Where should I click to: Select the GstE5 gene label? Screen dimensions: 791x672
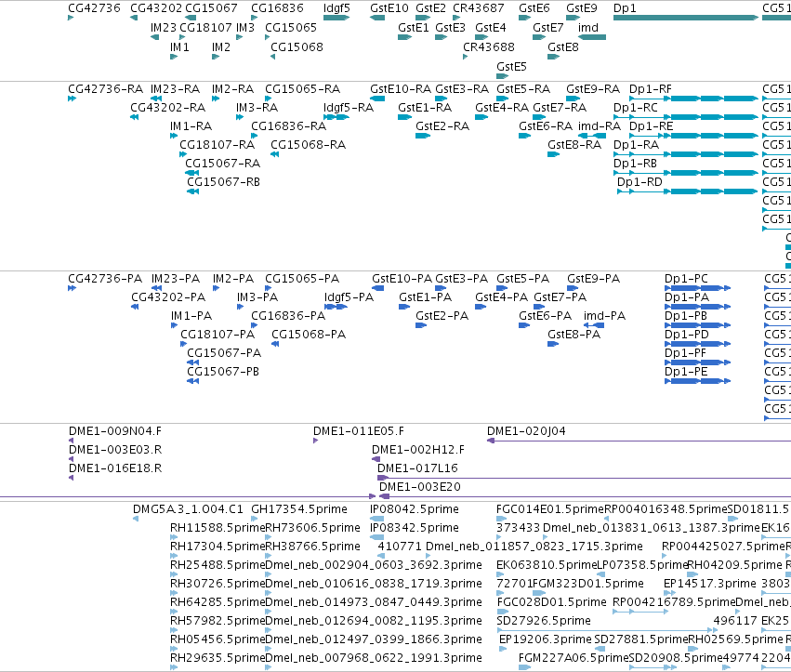(x=511, y=67)
